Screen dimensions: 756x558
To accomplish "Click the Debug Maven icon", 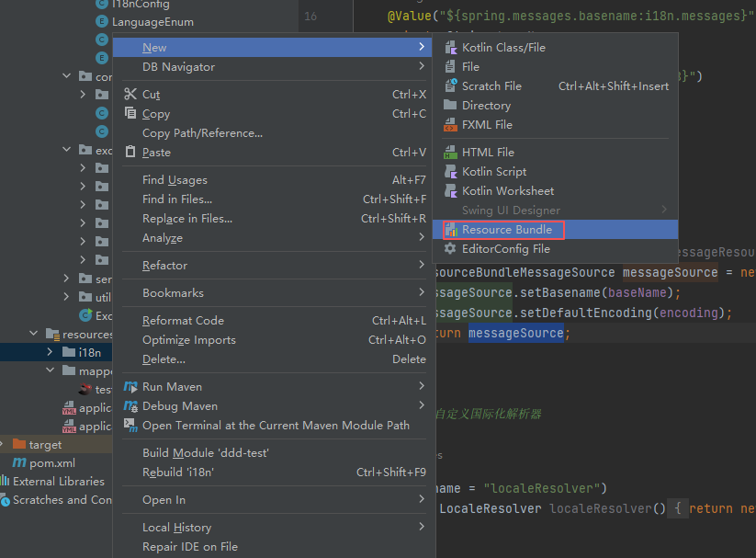I will (130, 406).
